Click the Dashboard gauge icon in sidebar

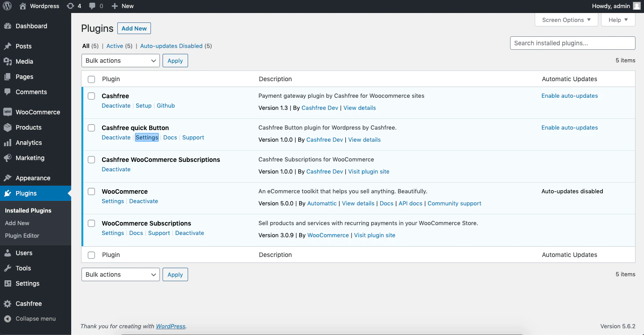click(8, 26)
